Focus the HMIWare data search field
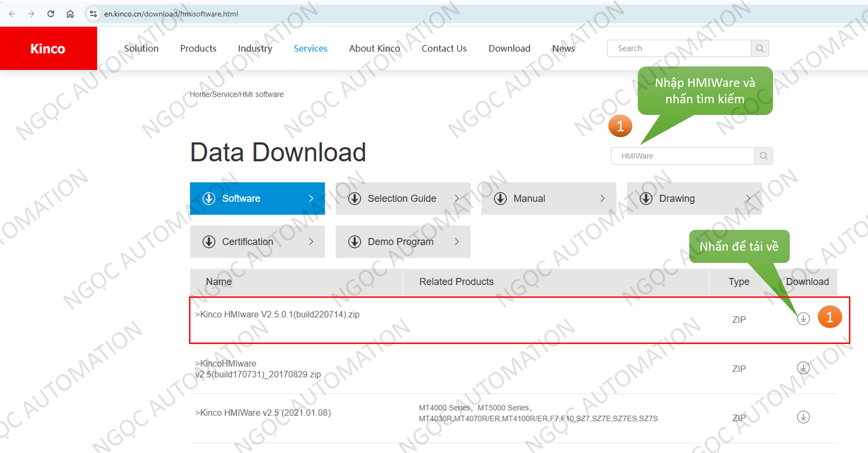The width and height of the screenshot is (868, 453). point(683,156)
